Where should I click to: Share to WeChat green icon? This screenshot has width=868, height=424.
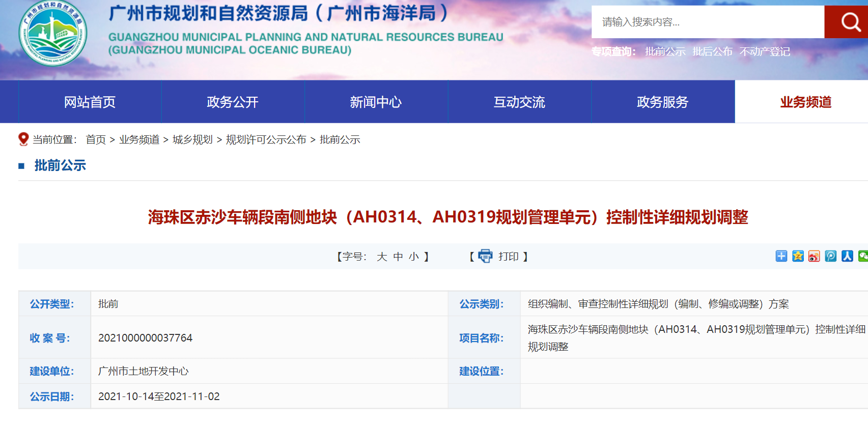(863, 256)
